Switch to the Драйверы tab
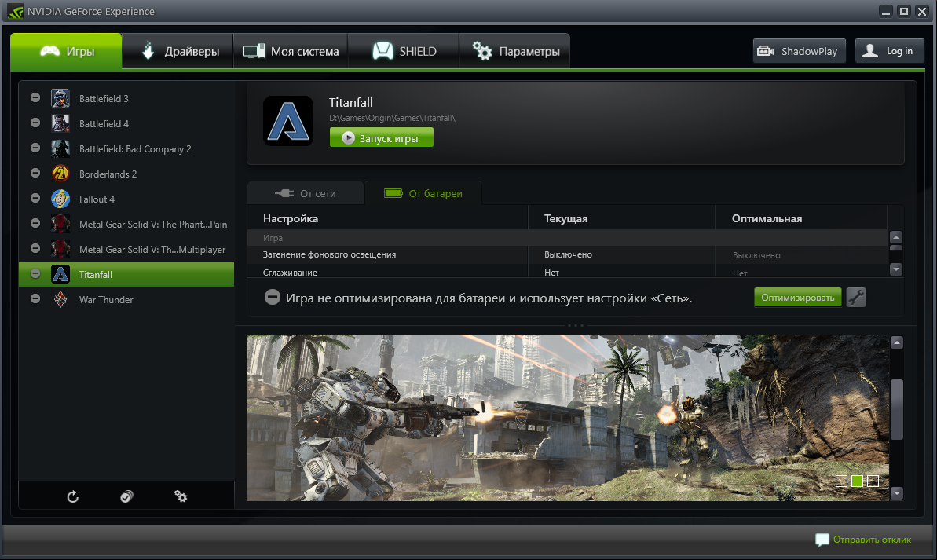The image size is (937, 560). 178,51
